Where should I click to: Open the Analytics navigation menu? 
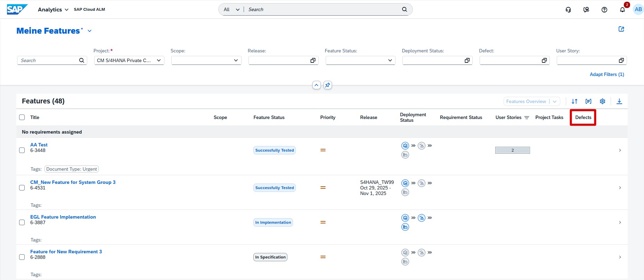pos(53,10)
